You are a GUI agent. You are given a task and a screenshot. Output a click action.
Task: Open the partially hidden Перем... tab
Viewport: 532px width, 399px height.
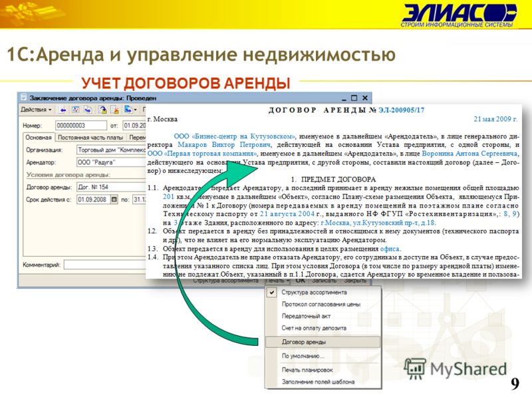point(137,138)
